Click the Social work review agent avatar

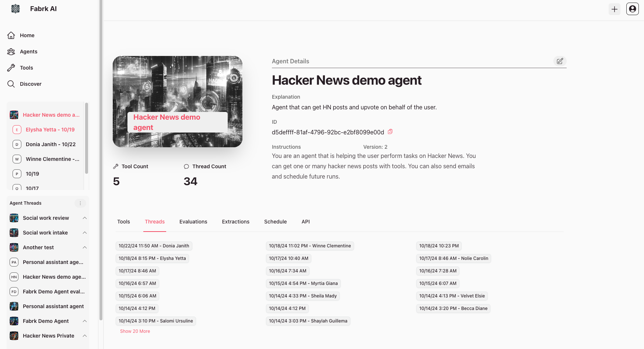coord(14,218)
